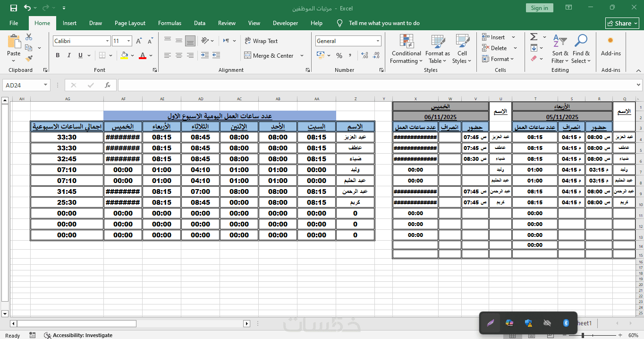Toggle Italic formatting
Viewport: 644px width, 339px height.
[x=69, y=55]
